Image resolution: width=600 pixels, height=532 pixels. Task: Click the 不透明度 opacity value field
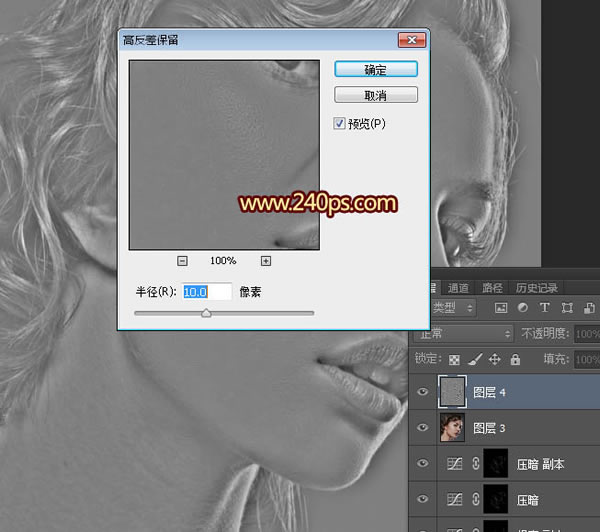587,334
